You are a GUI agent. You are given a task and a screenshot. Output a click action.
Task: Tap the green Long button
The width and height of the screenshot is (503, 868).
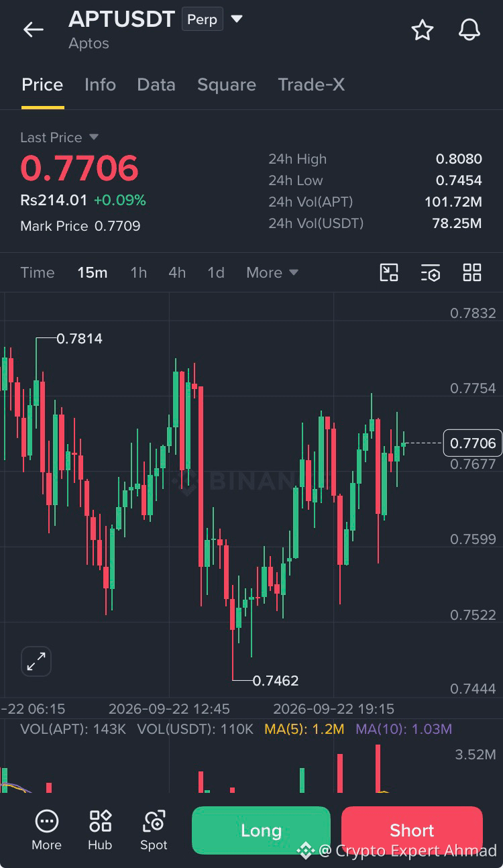click(261, 830)
